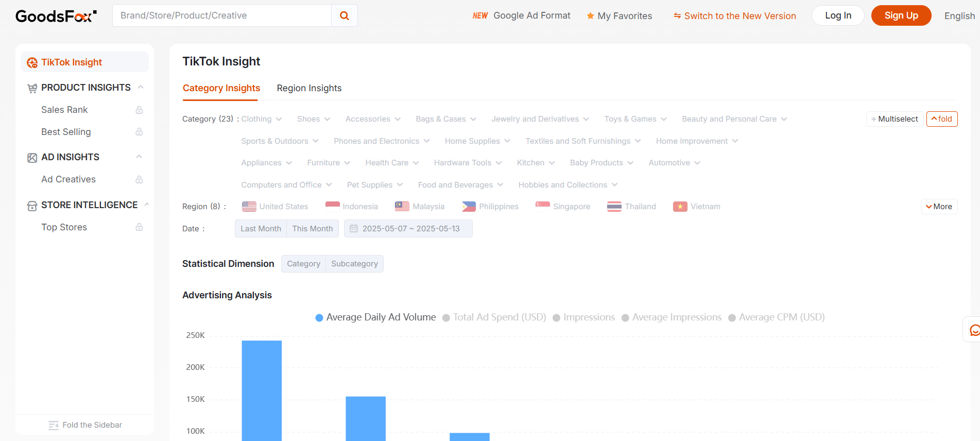Toggle Average Daily Ad Volume legend series
This screenshot has width=980, height=441.
tap(375, 317)
